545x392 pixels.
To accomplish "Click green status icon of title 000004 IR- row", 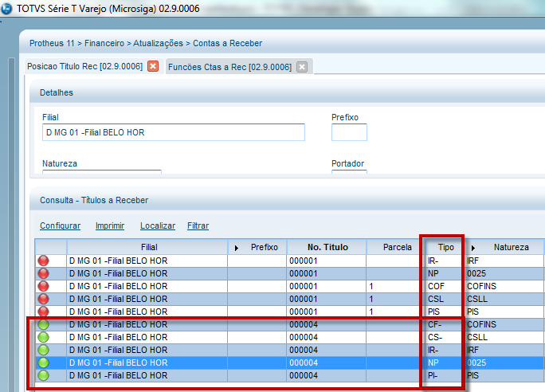I will click(x=44, y=350).
